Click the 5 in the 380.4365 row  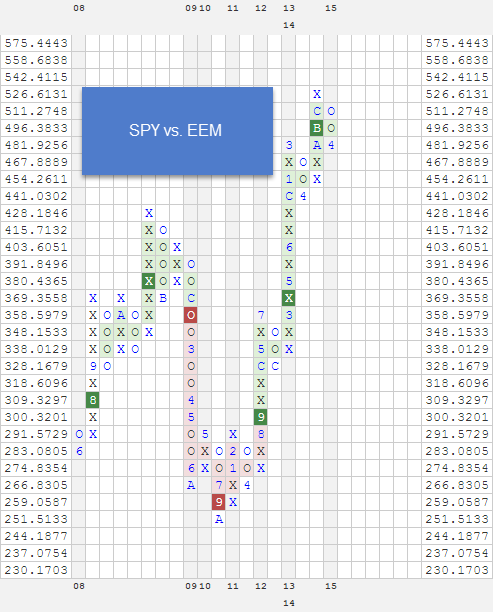(x=289, y=281)
